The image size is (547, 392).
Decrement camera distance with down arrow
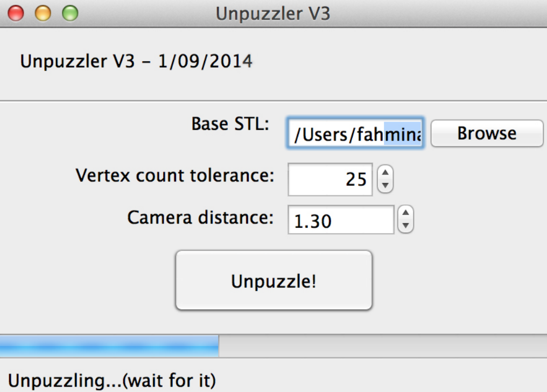pyautogui.click(x=405, y=225)
